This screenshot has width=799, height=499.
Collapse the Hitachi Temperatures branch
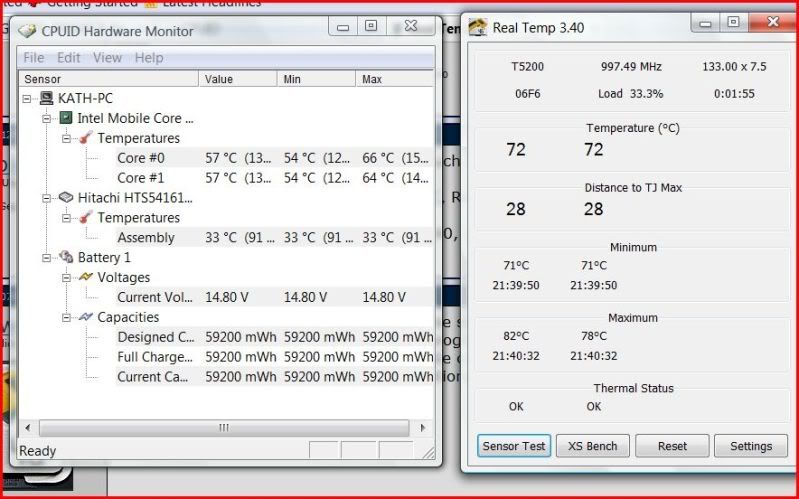pos(66,218)
